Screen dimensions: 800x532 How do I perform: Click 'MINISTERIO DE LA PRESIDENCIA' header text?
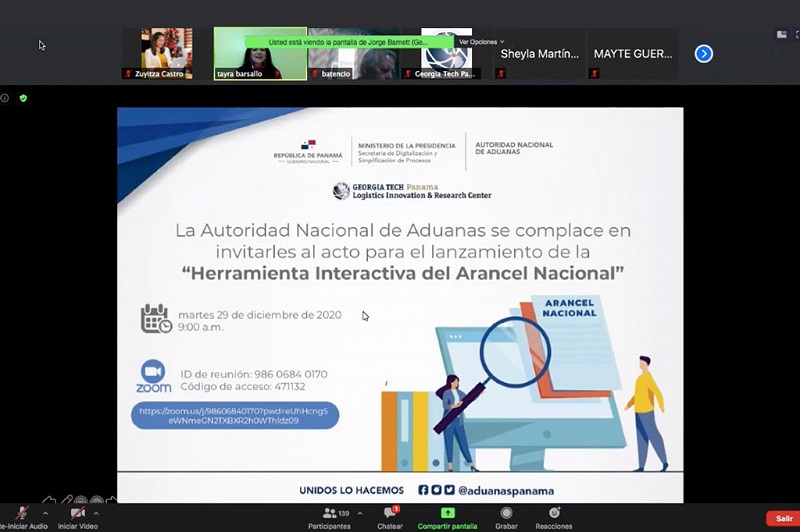click(407, 145)
